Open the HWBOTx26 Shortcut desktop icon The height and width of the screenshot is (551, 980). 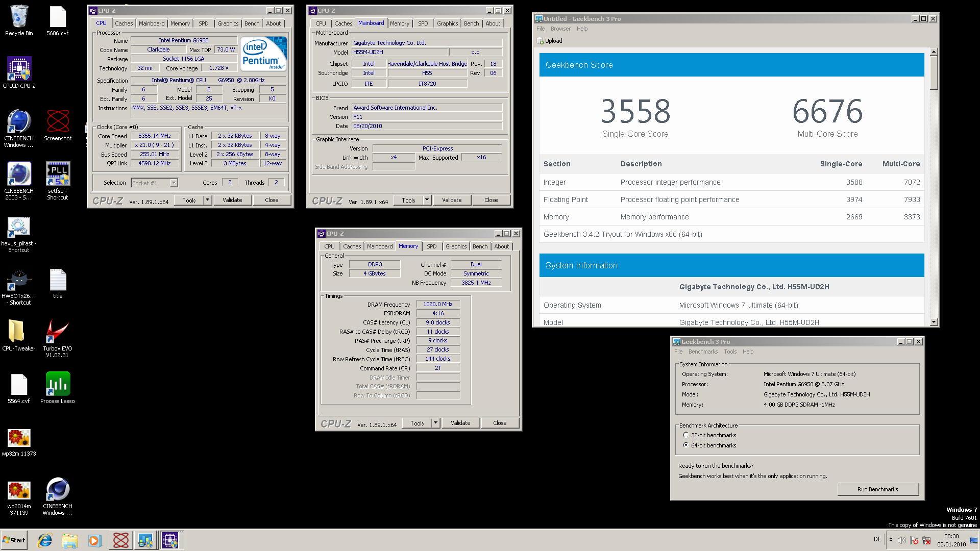click(19, 287)
